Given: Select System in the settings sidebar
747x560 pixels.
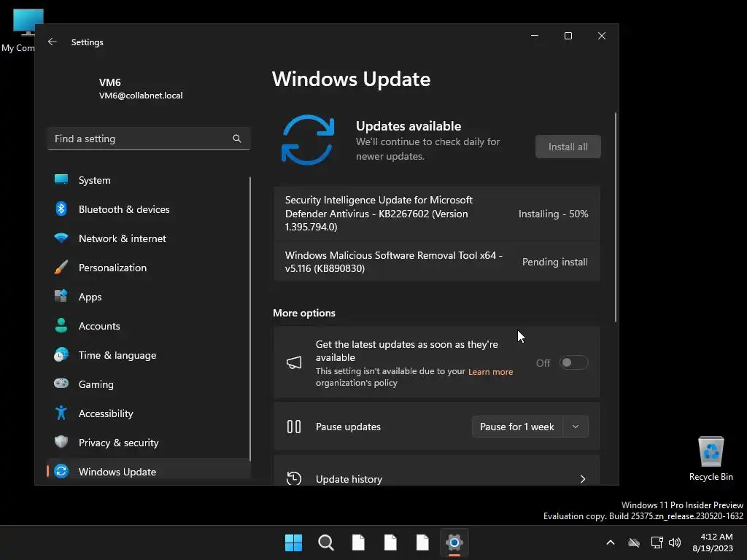Looking at the screenshot, I should [149, 180].
